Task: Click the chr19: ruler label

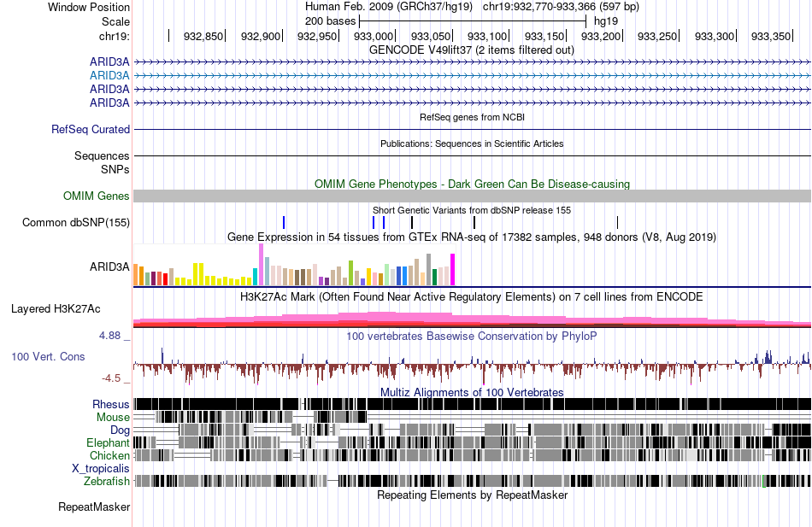Action: tap(114, 36)
